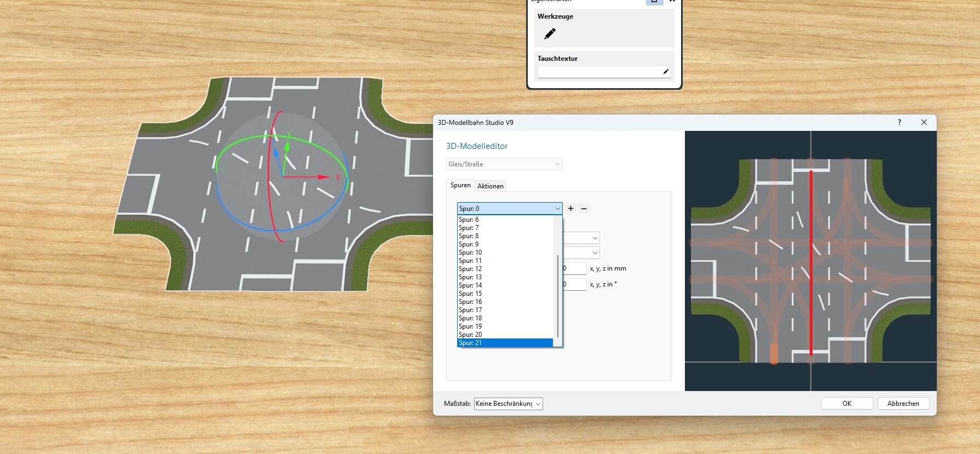The height and width of the screenshot is (454, 980).
Task: Select the highlighted 'Spur: 21' entry
Action: tap(505, 343)
